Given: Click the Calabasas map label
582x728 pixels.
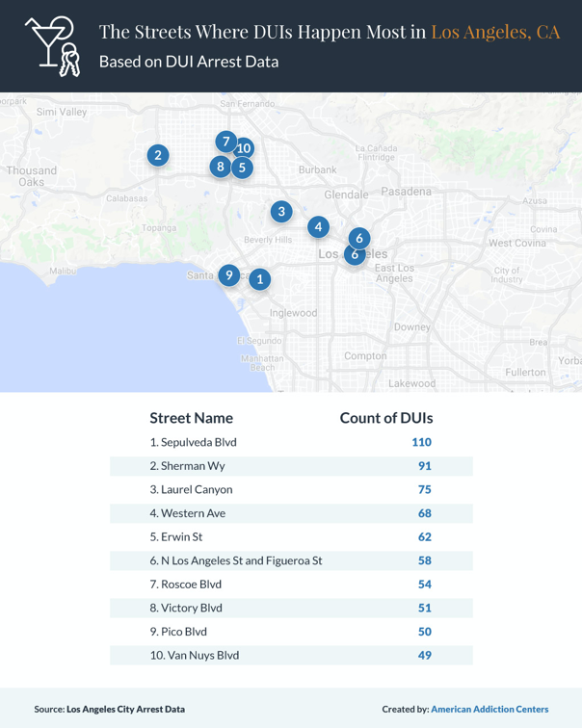Looking at the screenshot, I should (x=127, y=198).
